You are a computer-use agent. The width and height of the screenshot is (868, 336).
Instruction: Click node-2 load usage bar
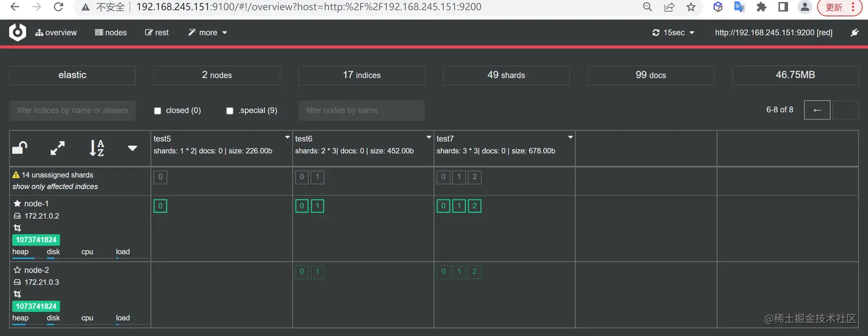click(131, 325)
